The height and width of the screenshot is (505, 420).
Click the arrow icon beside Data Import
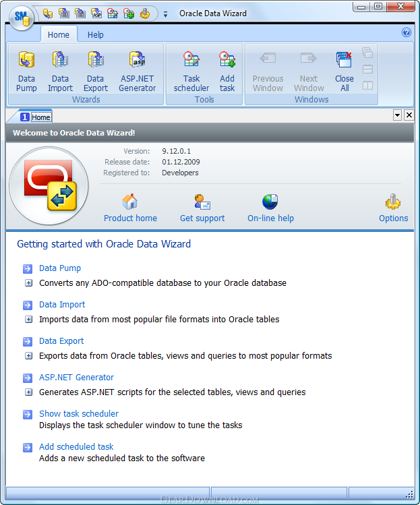[x=28, y=305]
